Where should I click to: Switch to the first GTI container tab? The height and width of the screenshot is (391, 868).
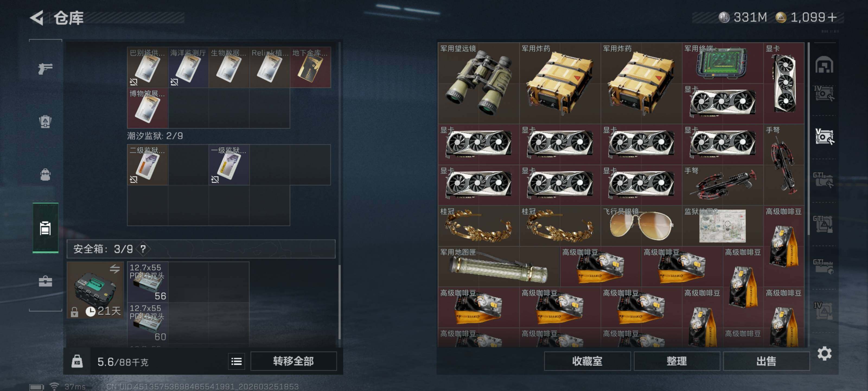pyautogui.click(x=823, y=180)
